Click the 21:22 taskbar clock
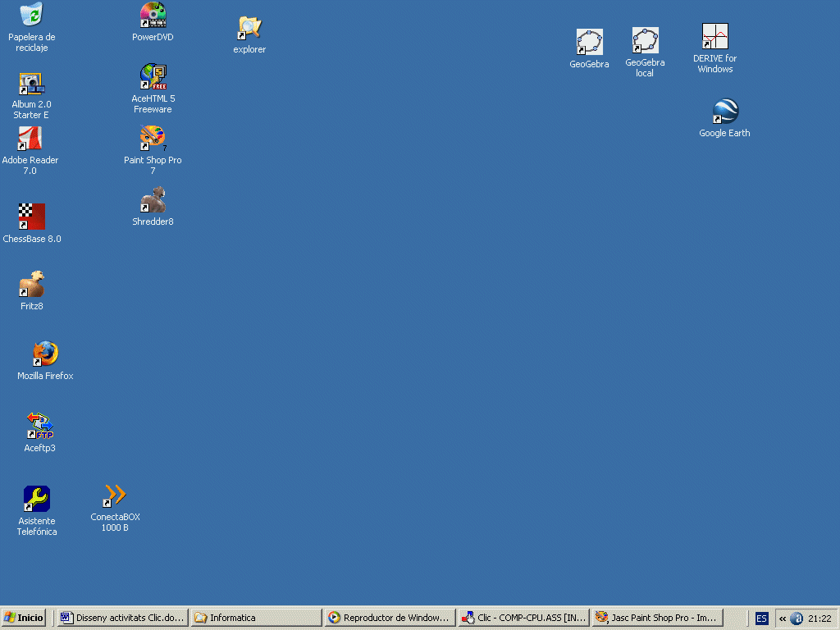This screenshot has width=840, height=630. (819, 619)
